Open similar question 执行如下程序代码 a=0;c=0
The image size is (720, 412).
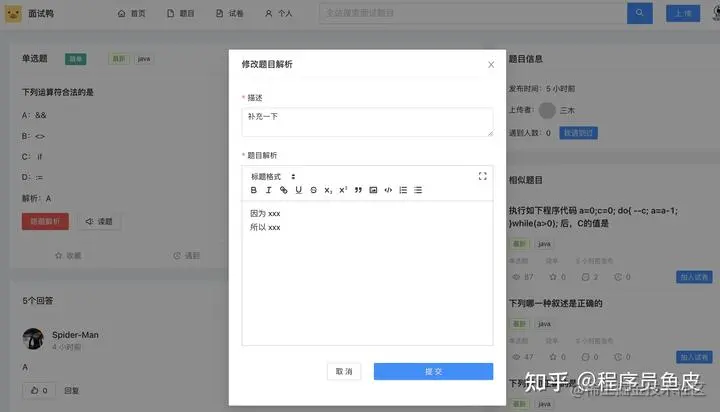pos(593,217)
